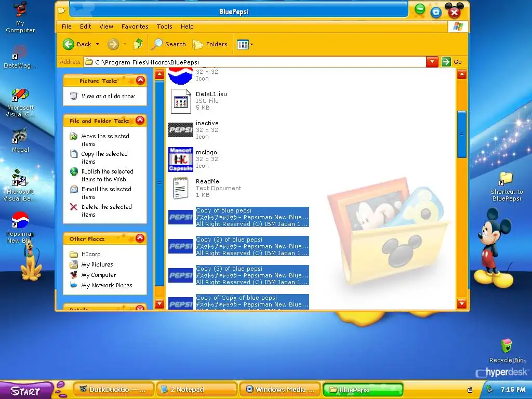Click the Copy of Copy of blue pepsi name
Image resolution: width=532 pixels, height=399 pixels.
pyautogui.click(x=236, y=298)
